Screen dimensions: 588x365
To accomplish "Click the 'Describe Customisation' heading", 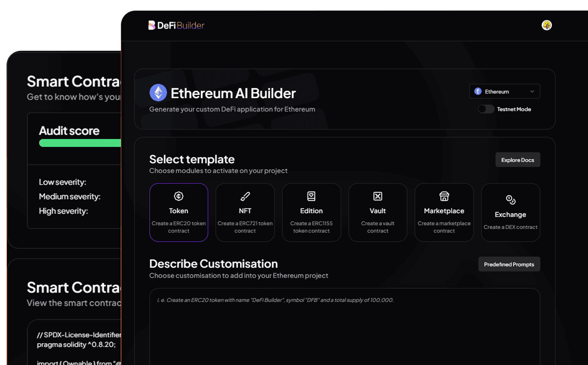I will click(213, 264).
